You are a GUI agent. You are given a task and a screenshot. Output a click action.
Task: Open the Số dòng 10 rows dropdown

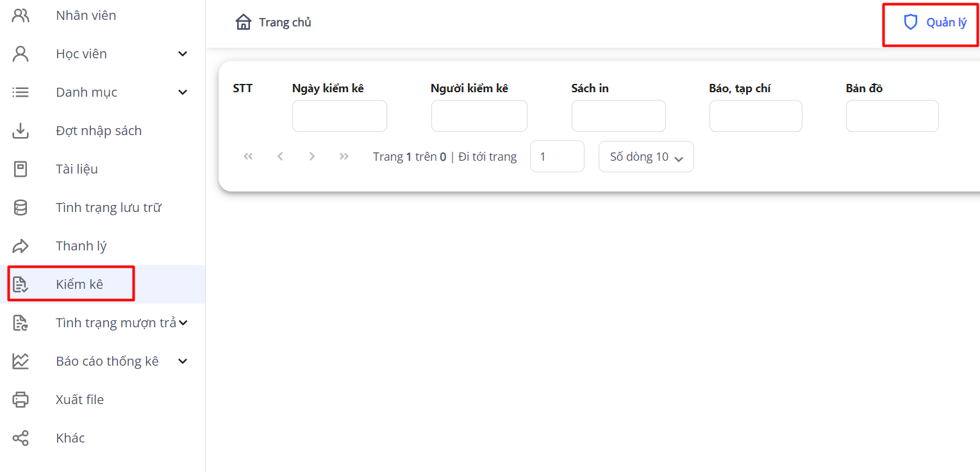[646, 157]
